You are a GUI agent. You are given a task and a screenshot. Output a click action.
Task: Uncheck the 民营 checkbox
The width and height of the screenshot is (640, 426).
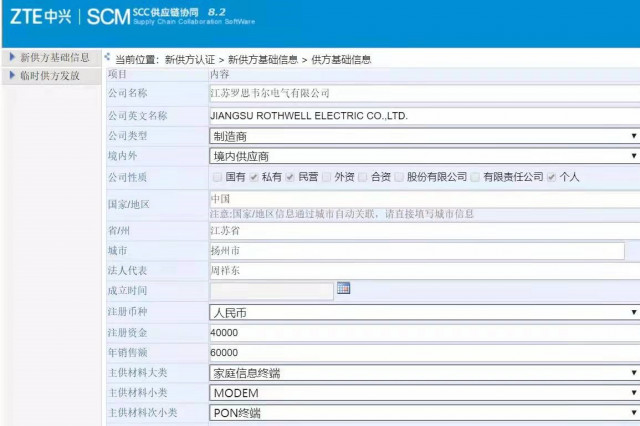coord(290,177)
